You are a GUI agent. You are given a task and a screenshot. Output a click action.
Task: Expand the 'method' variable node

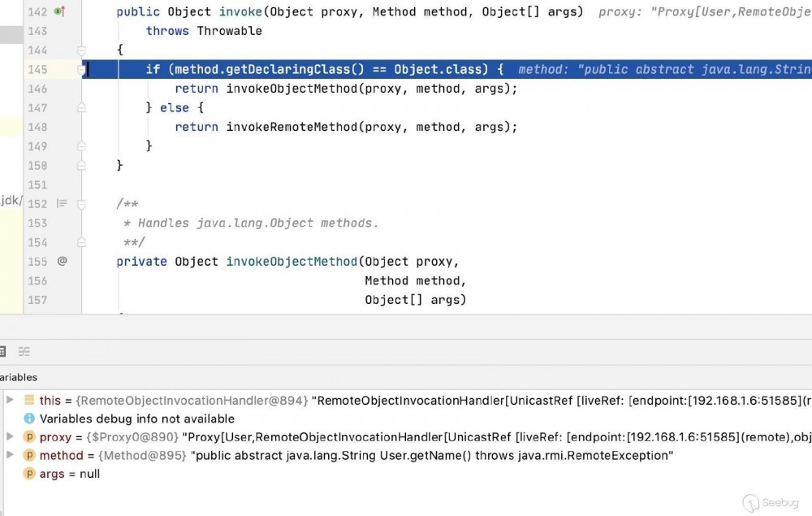click(x=10, y=455)
